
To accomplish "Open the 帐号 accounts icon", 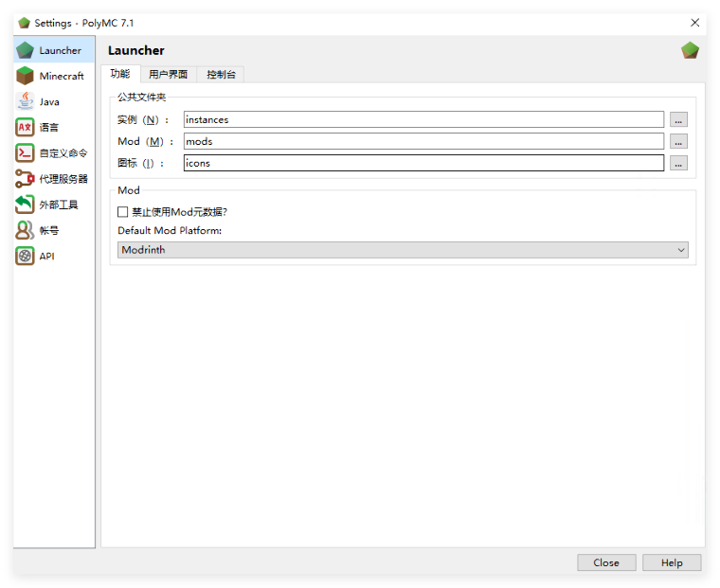I will click(x=25, y=230).
